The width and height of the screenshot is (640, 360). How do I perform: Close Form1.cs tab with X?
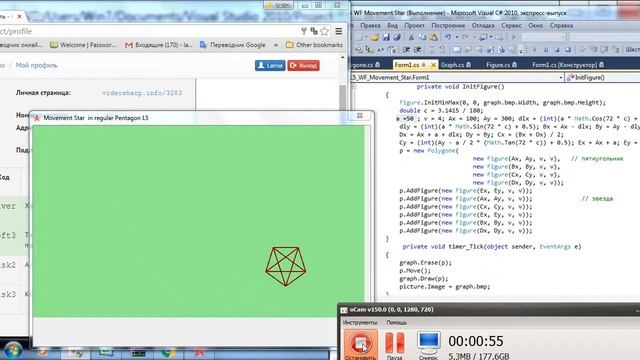click(x=433, y=64)
